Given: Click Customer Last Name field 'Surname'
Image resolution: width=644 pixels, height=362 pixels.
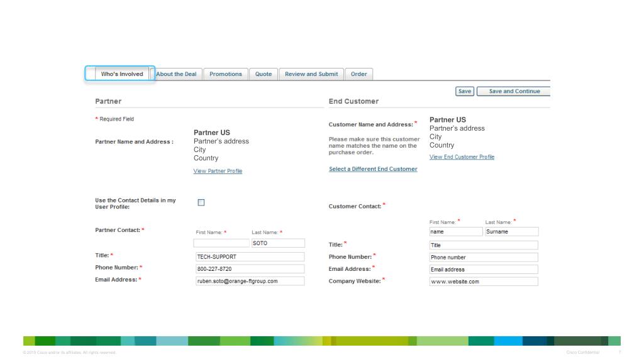Looking at the screenshot, I should [x=511, y=231].
